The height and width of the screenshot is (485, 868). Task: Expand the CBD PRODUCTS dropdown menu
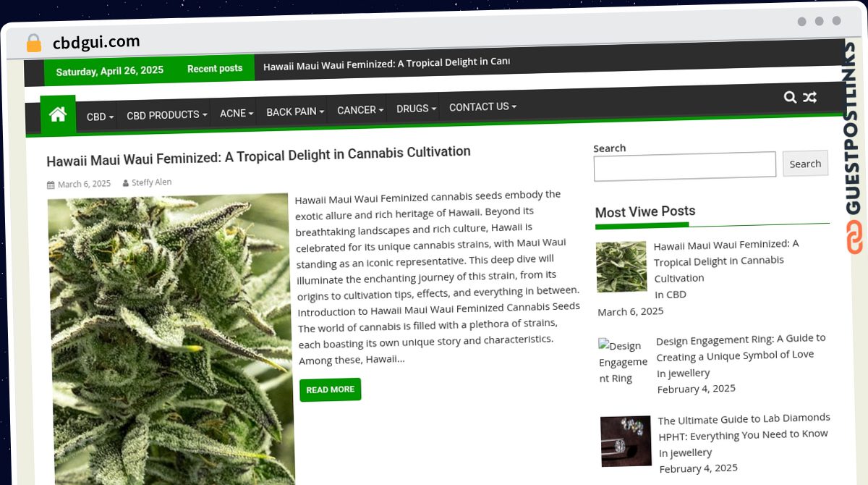pos(166,115)
